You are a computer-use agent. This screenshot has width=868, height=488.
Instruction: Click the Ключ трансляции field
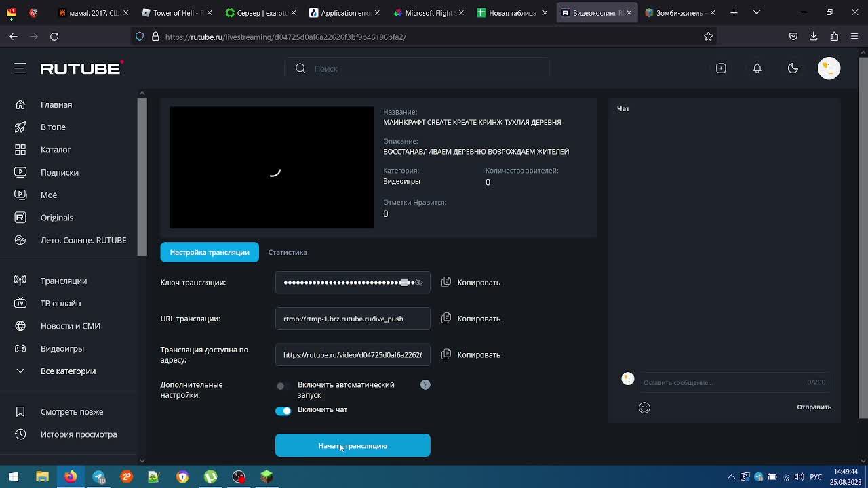point(353,283)
